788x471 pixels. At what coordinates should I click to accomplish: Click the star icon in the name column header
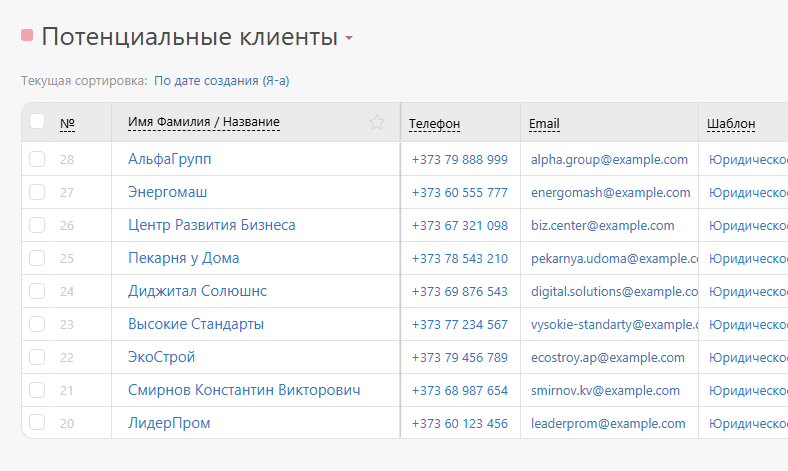click(x=376, y=122)
